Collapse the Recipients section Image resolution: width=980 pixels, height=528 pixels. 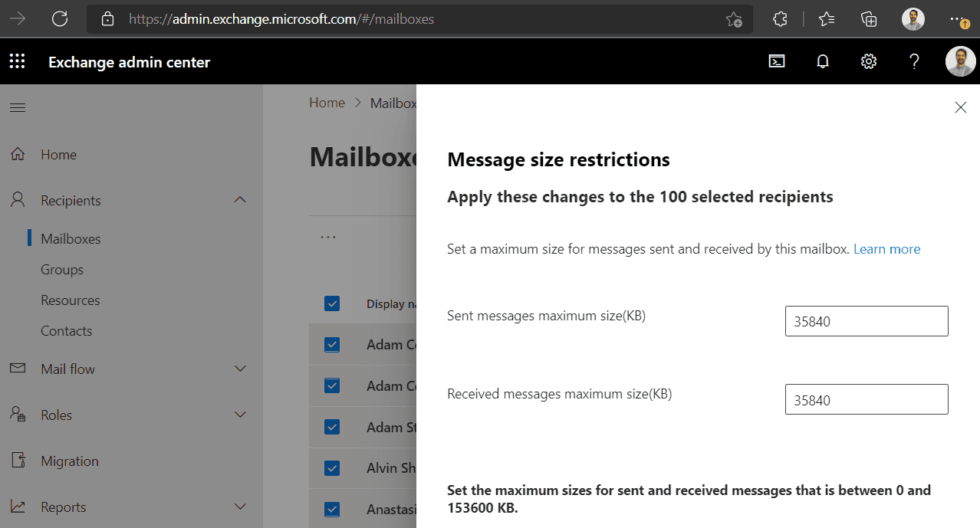pyautogui.click(x=240, y=200)
